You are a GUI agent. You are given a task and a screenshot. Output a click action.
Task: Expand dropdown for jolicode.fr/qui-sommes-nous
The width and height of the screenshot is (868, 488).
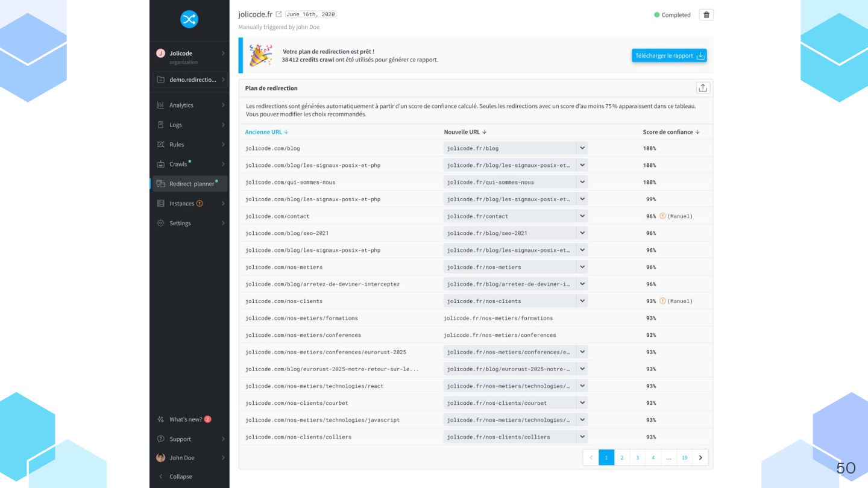pyautogui.click(x=582, y=182)
